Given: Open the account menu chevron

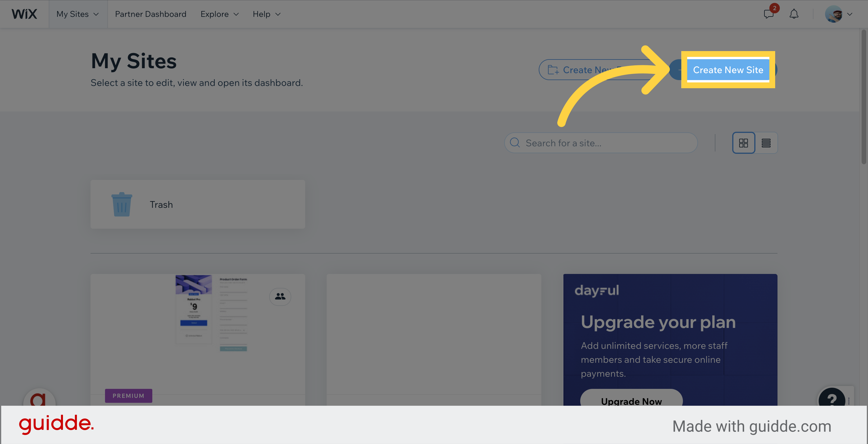Looking at the screenshot, I should click(x=850, y=14).
